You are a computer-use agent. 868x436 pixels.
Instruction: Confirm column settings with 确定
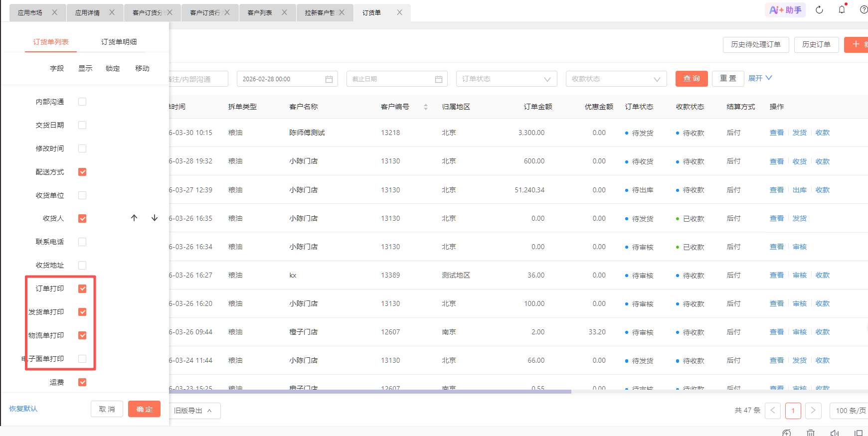(x=144, y=409)
